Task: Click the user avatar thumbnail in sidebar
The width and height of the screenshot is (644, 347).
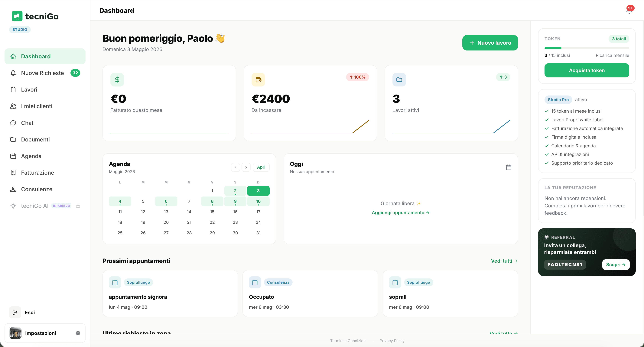Action: coord(15,333)
